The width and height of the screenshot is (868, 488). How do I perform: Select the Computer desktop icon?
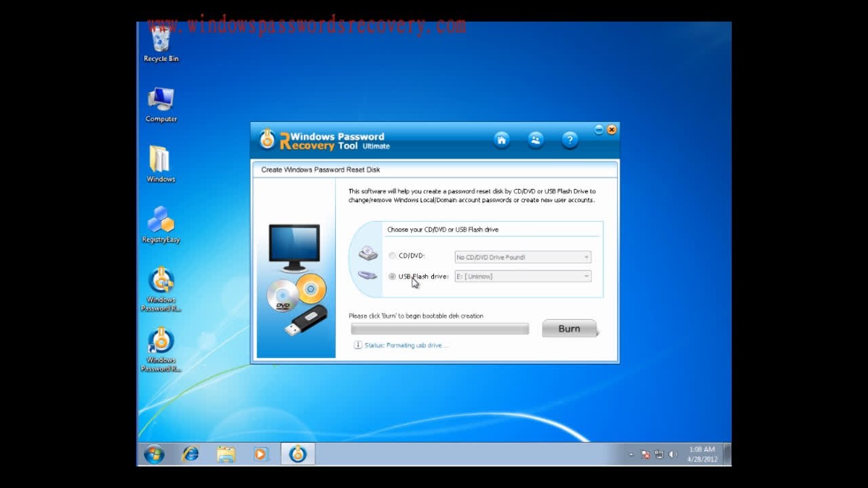pyautogui.click(x=161, y=104)
